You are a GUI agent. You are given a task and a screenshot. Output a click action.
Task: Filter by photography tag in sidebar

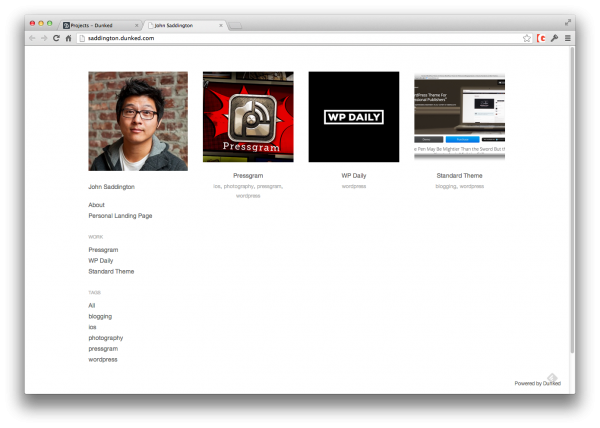pos(106,338)
